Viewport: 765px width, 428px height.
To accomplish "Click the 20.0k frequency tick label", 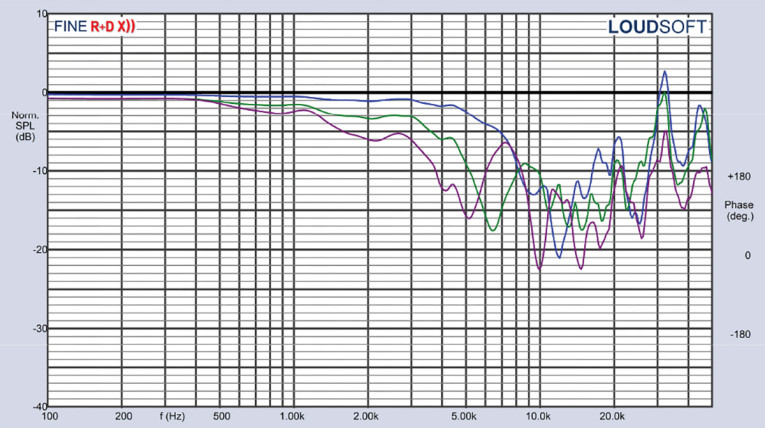I will [613, 415].
